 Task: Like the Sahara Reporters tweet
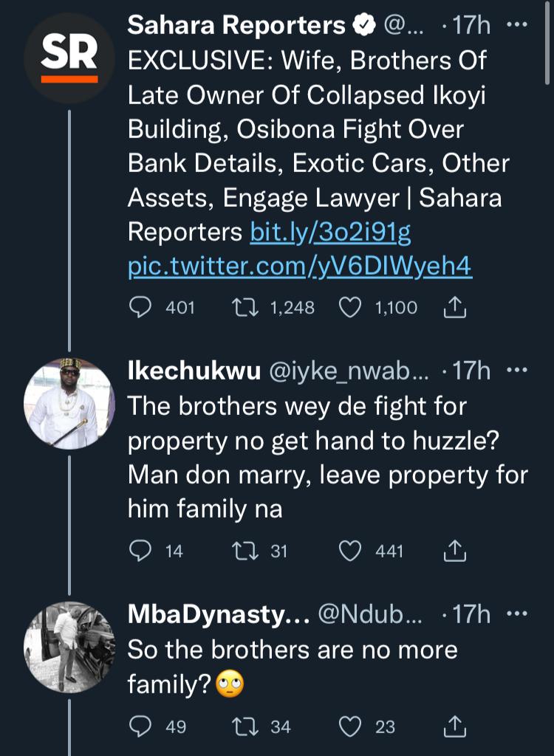click(352, 307)
